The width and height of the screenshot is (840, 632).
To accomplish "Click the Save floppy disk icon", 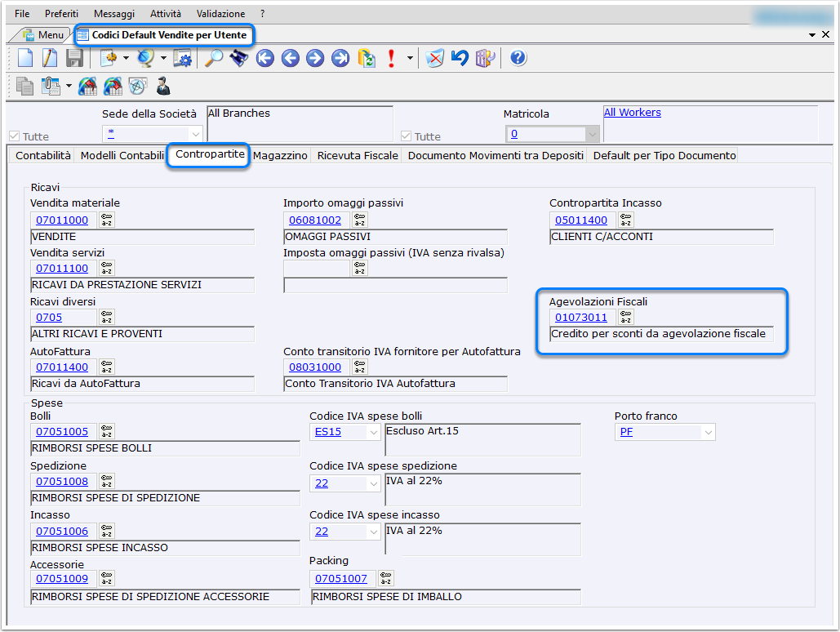I will tap(74, 57).
